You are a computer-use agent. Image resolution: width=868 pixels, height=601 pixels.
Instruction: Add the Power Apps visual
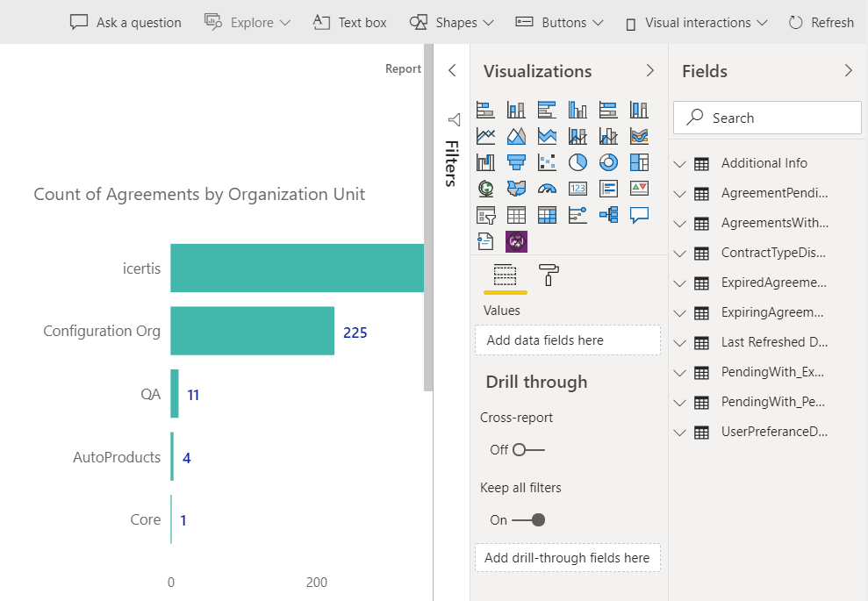pyautogui.click(x=516, y=241)
